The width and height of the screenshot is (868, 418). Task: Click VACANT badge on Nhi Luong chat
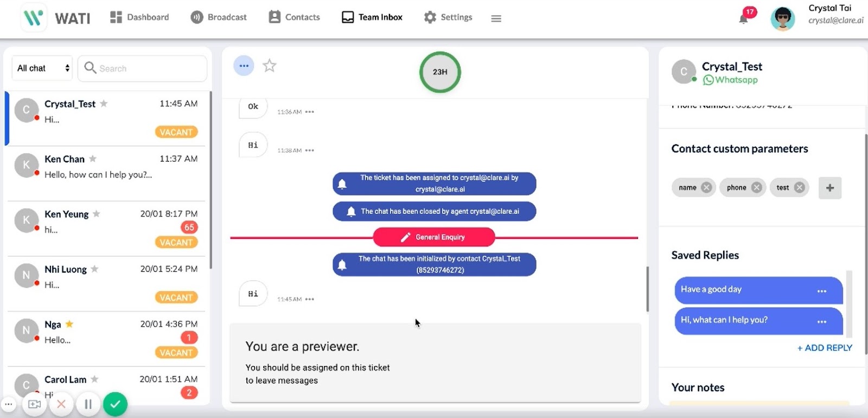(x=176, y=297)
